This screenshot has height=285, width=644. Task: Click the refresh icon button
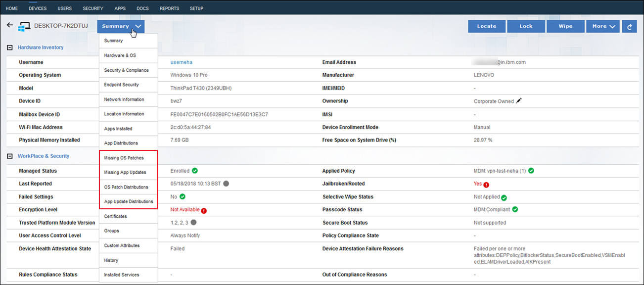tap(629, 26)
